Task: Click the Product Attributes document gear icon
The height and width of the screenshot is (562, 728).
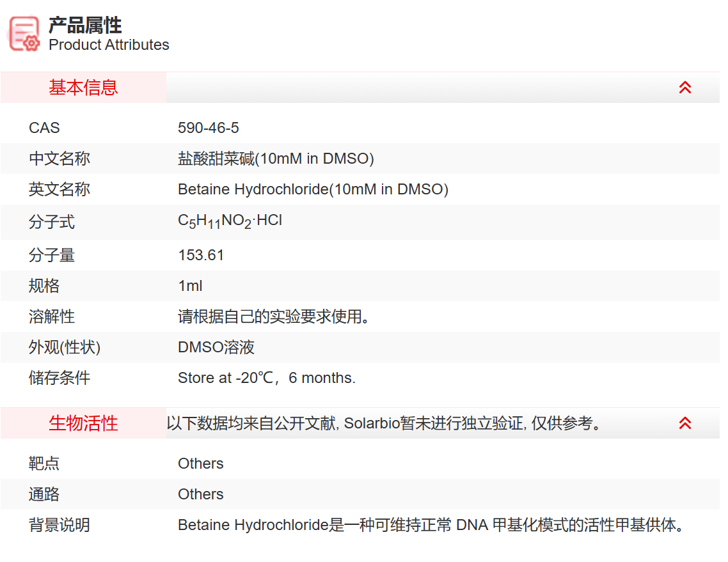Action: pyautogui.click(x=24, y=33)
